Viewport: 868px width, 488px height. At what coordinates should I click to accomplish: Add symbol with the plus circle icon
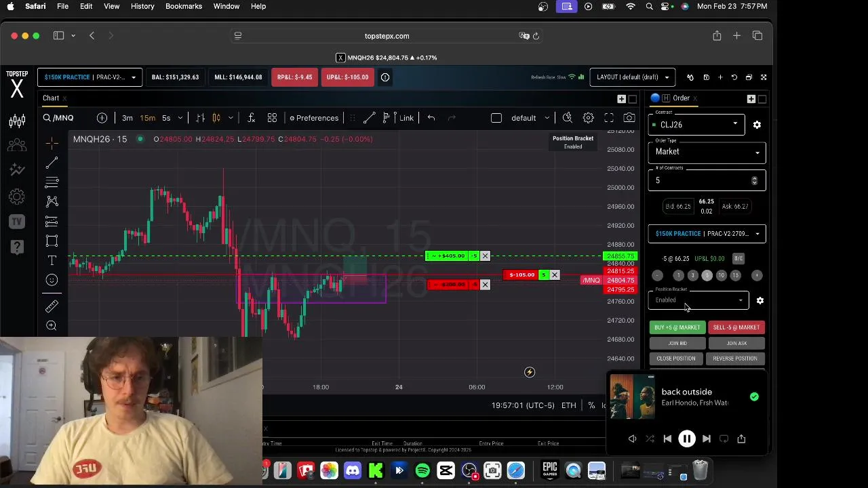click(102, 118)
